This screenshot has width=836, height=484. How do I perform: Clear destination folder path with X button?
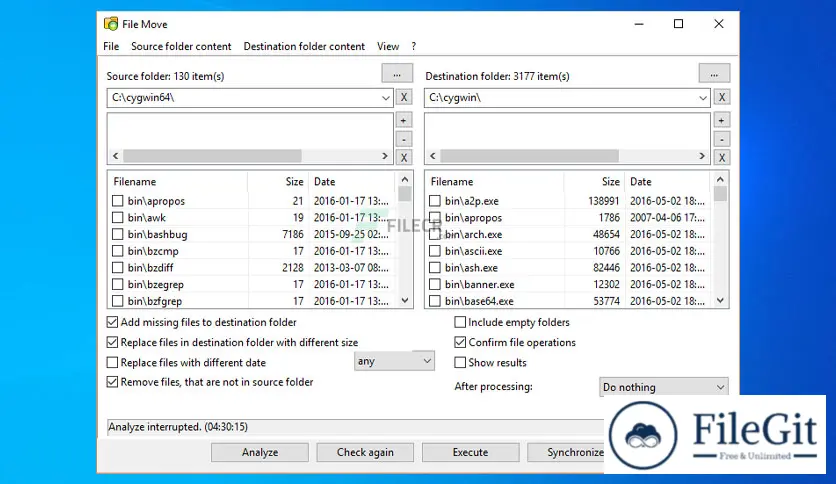point(722,98)
